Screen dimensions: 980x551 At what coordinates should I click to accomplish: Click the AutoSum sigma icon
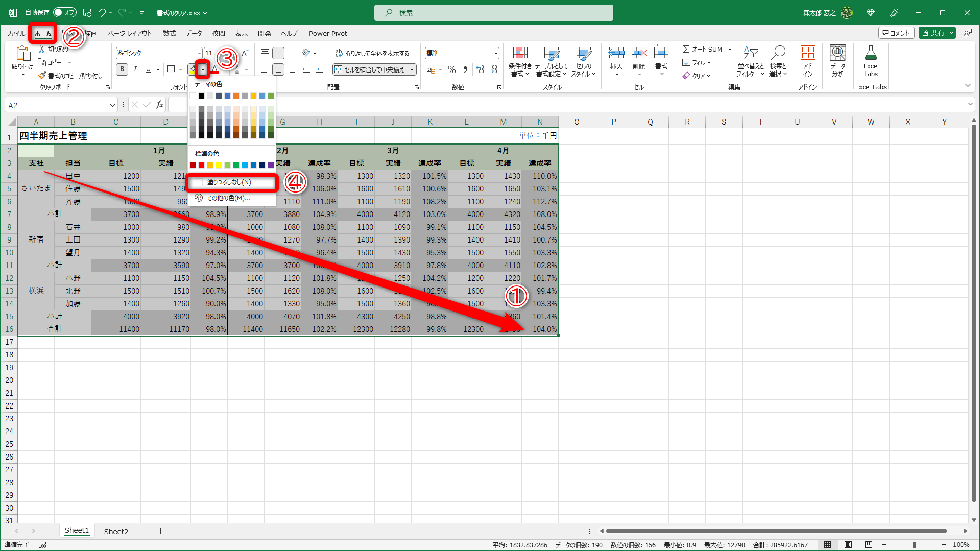pos(686,49)
